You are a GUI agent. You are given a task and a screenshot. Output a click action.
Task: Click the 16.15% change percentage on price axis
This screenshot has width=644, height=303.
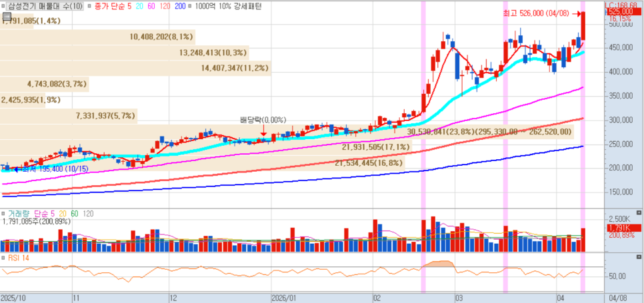pos(620,19)
